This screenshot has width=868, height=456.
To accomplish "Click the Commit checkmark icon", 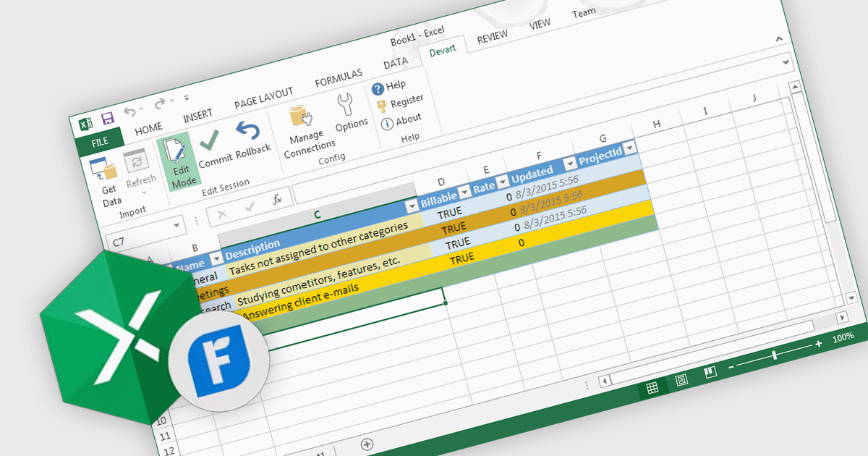I will (x=210, y=140).
